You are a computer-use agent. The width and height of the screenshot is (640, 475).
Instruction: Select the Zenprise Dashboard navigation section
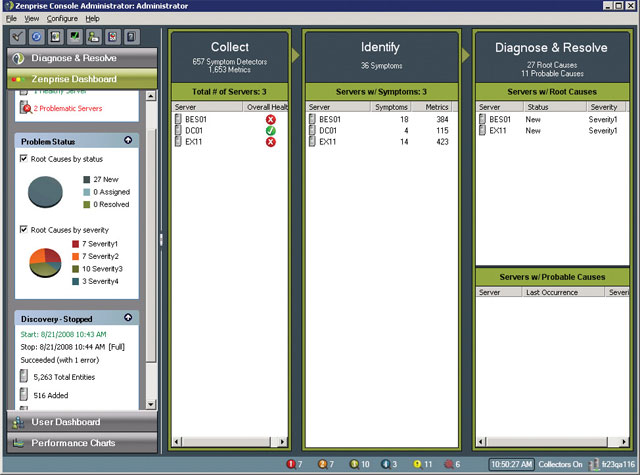pos(82,79)
